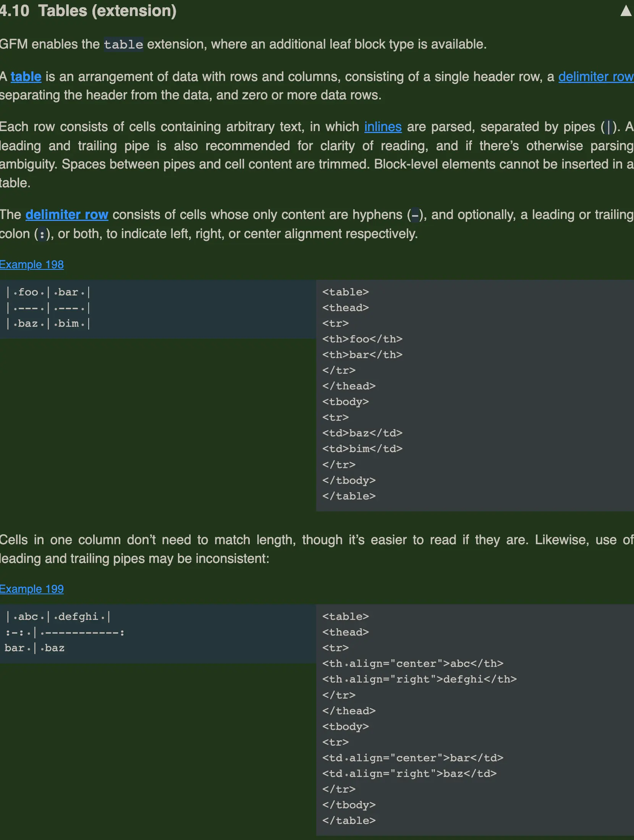Click the bold "delimiter row" link after "The"
Image resolution: width=634 pixels, height=840 pixels.
point(67,215)
